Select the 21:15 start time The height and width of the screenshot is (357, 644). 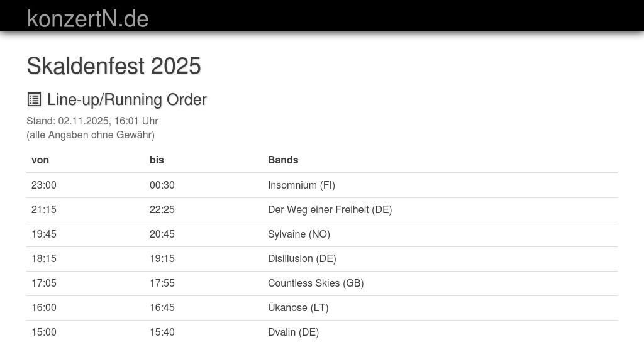coord(44,209)
